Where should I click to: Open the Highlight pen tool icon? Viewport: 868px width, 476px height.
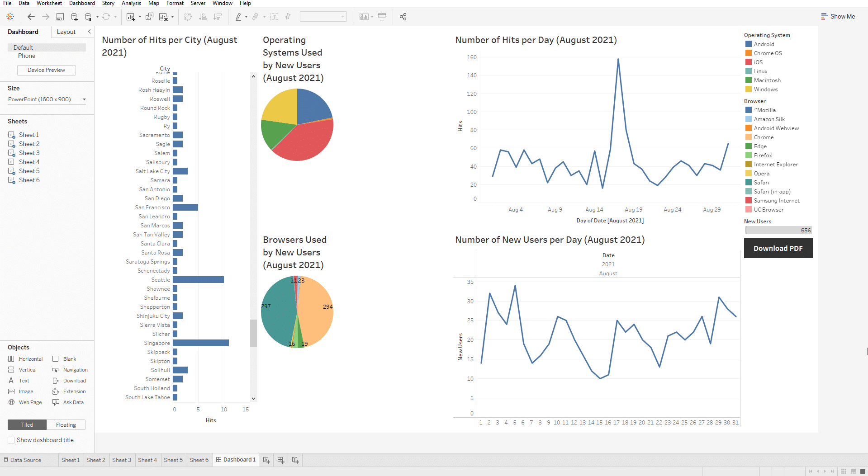[x=238, y=17]
